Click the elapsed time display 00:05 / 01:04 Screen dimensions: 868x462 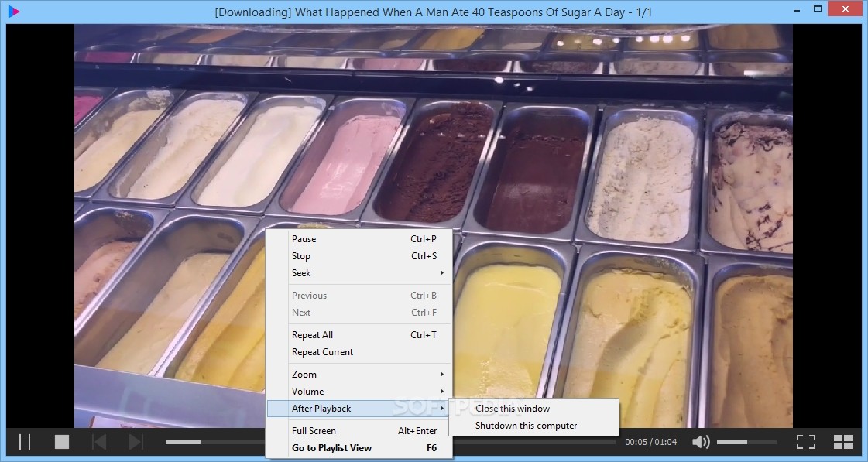(651, 442)
